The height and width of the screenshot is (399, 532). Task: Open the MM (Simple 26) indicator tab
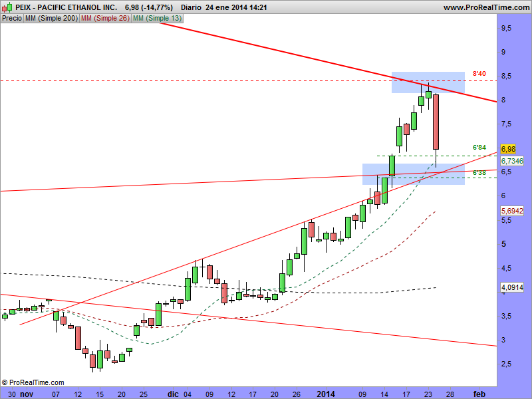click(105, 19)
